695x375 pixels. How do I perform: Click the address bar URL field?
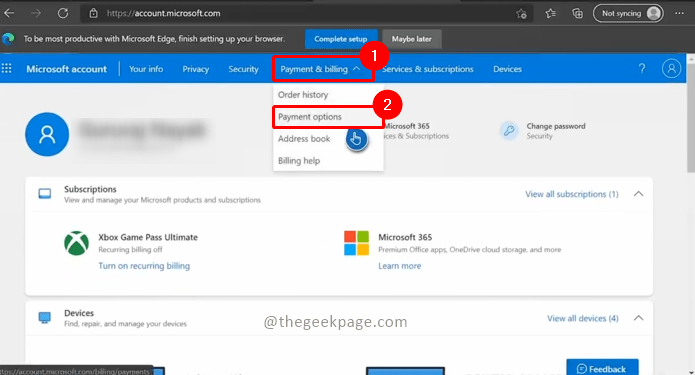[306, 13]
